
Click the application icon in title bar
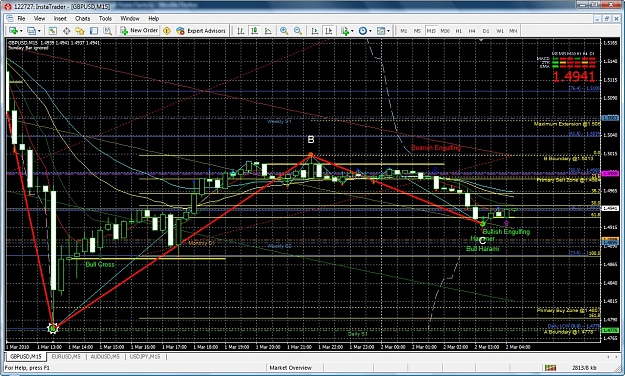[x=8, y=6]
